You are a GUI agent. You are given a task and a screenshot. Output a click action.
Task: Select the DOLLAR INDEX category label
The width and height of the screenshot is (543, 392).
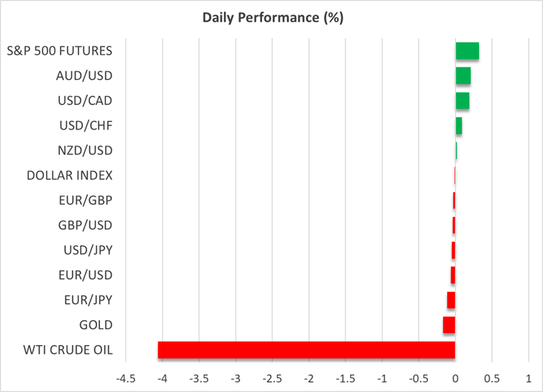[x=69, y=176]
